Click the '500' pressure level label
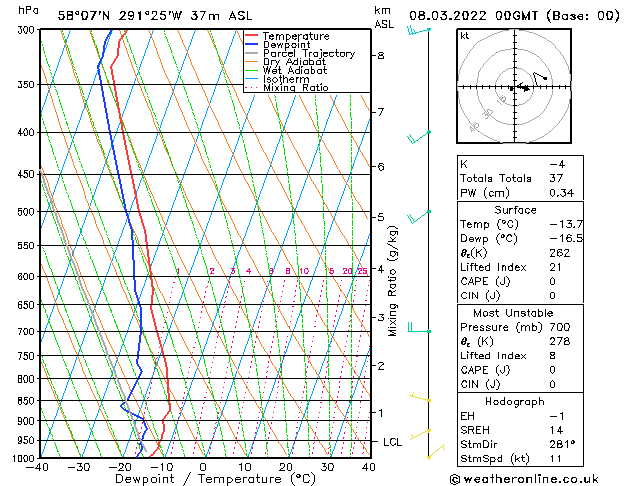Viewport: 629px width, 486px height. tap(28, 212)
